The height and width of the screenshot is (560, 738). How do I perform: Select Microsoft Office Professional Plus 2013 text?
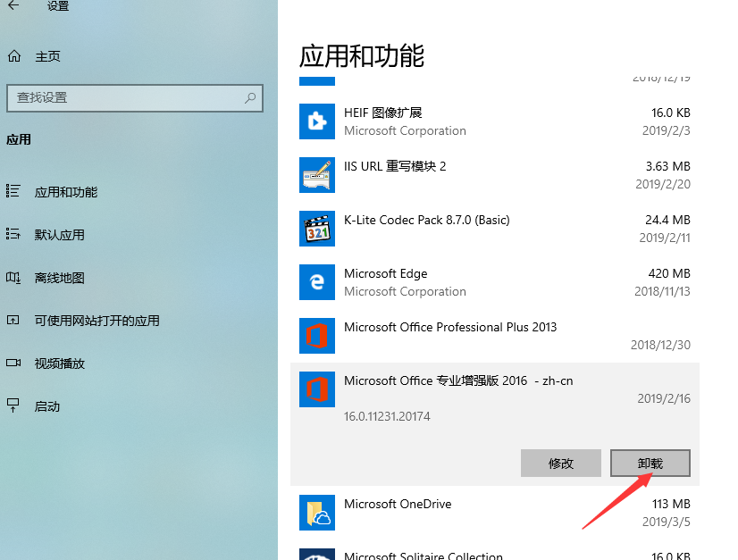pyautogui.click(x=450, y=328)
